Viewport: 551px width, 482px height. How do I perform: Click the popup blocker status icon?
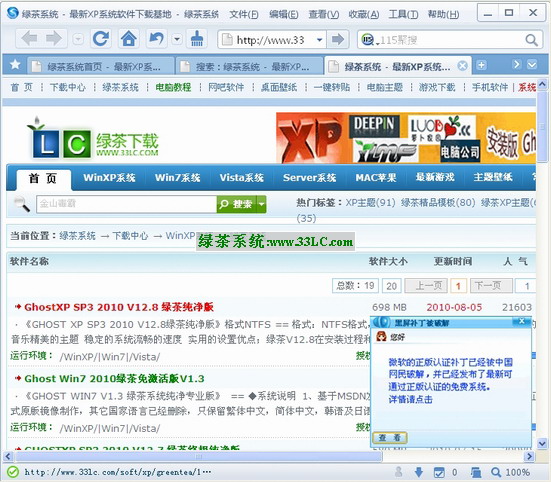point(439,473)
